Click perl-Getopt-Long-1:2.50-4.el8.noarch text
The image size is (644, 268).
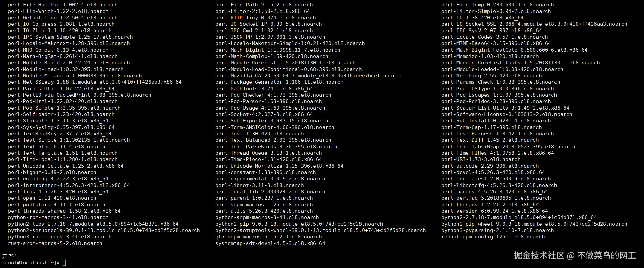tap(63, 18)
